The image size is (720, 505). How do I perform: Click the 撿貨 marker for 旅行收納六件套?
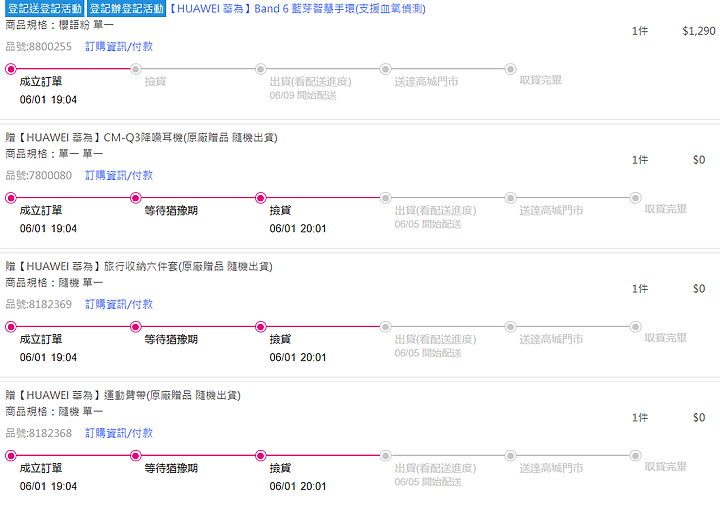[260, 327]
